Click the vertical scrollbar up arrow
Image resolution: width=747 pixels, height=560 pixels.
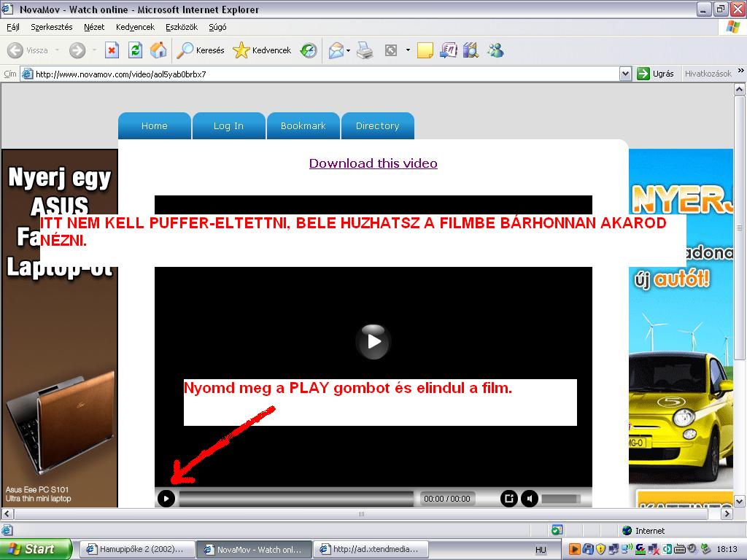[740, 90]
